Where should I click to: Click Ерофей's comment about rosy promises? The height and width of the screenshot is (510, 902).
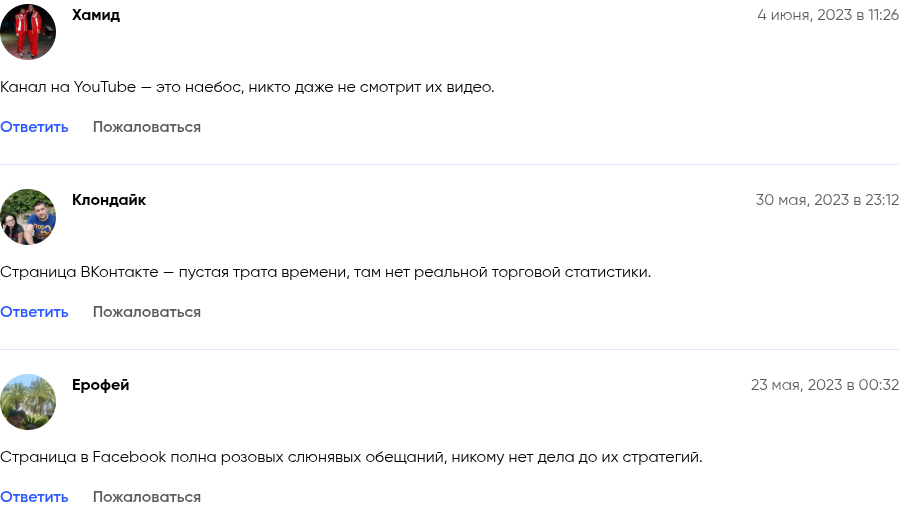point(351,457)
